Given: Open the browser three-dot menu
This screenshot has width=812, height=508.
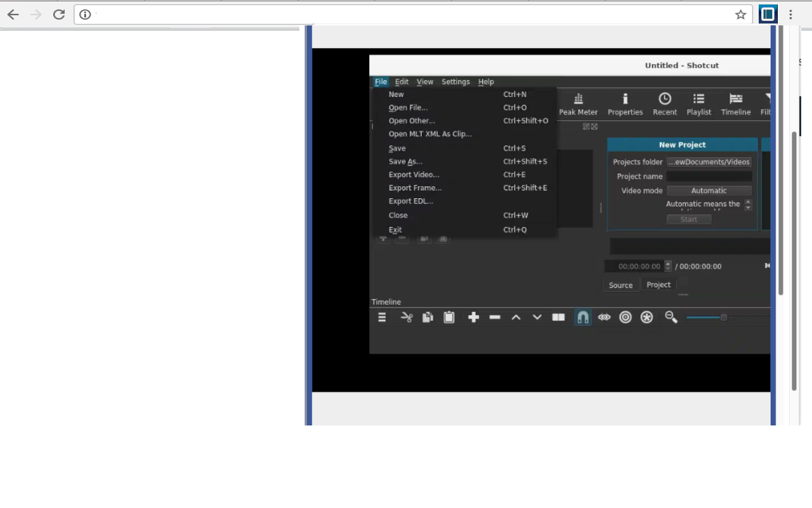Looking at the screenshot, I should tap(790, 15).
